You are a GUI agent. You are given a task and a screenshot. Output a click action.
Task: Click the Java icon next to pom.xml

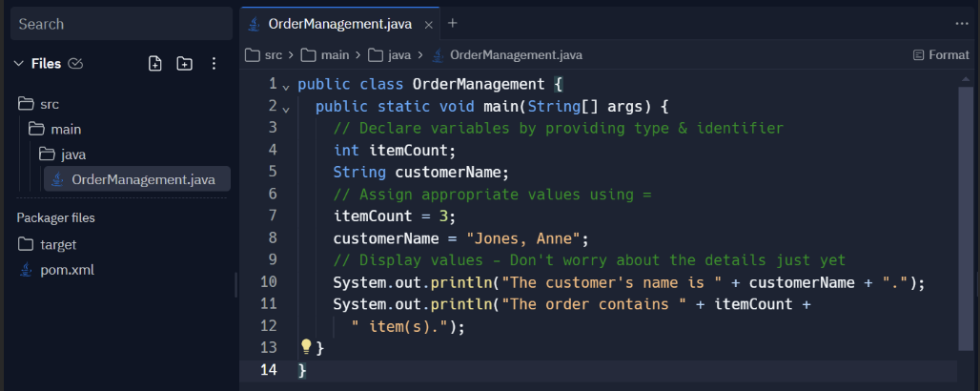click(x=26, y=270)
